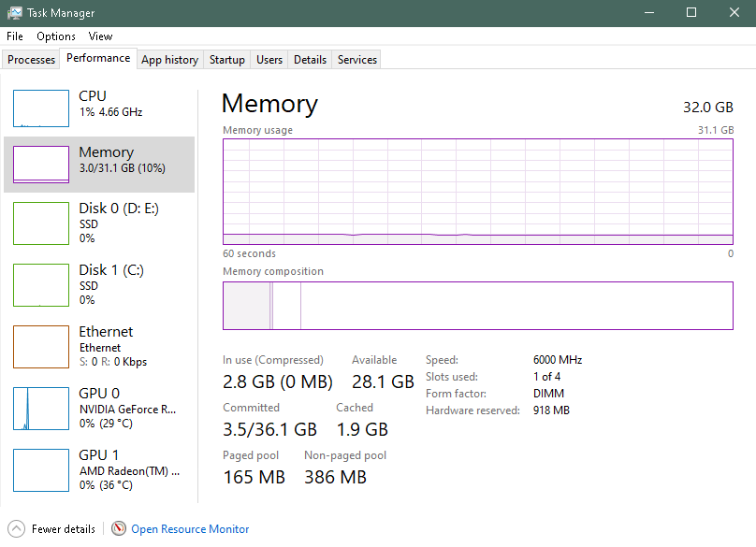Image resolution: width=756 pixels, height=547 pixels.
Task: Open Resource Monitor link
Action: (190, 529)
